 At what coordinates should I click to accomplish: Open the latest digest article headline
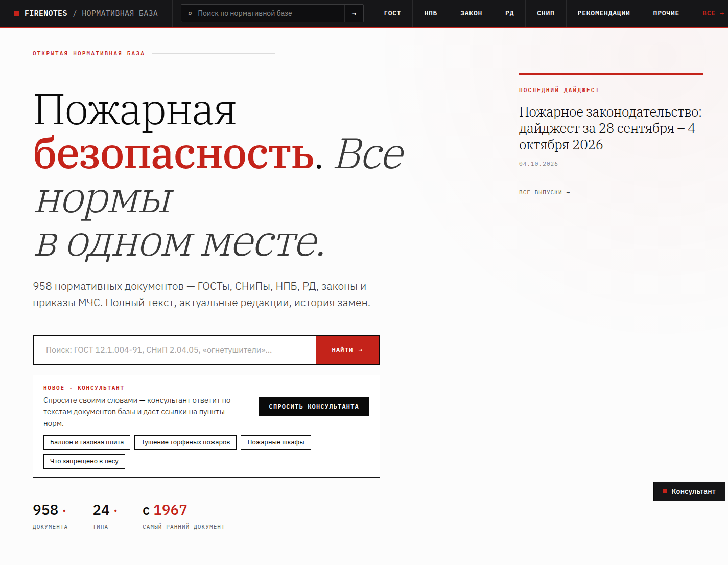[x=610, y=128]
